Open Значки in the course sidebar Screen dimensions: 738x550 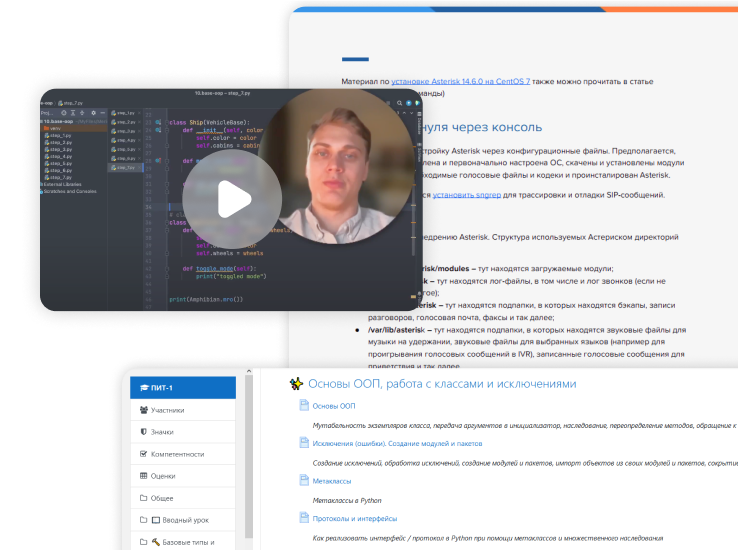click(x=183, y=432)
